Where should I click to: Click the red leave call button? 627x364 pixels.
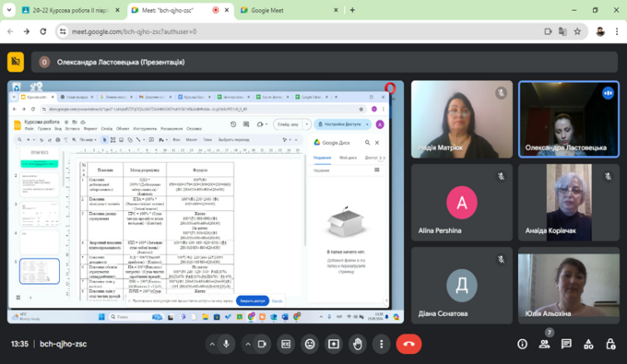tap(408, 344)
